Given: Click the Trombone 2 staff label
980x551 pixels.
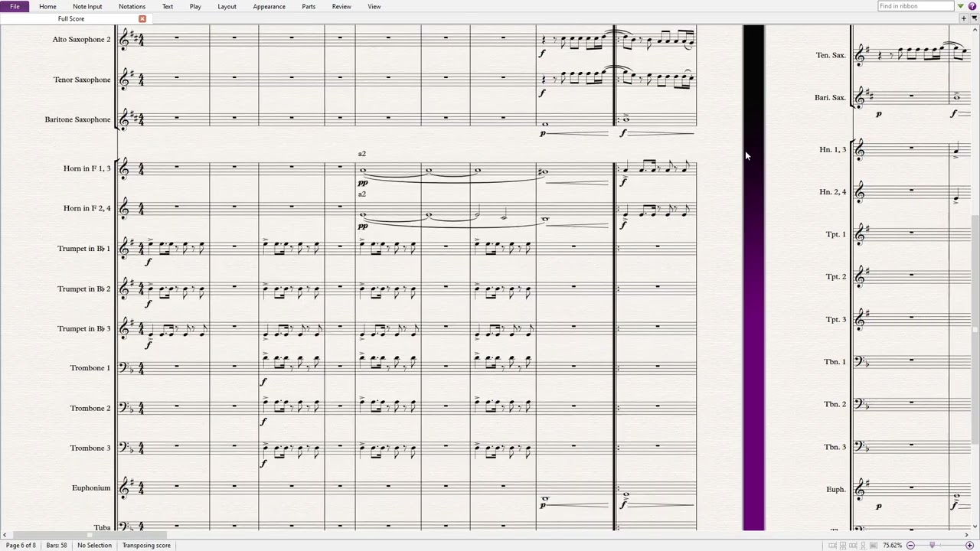Looking at the screenshot, I should click(90, 408).
